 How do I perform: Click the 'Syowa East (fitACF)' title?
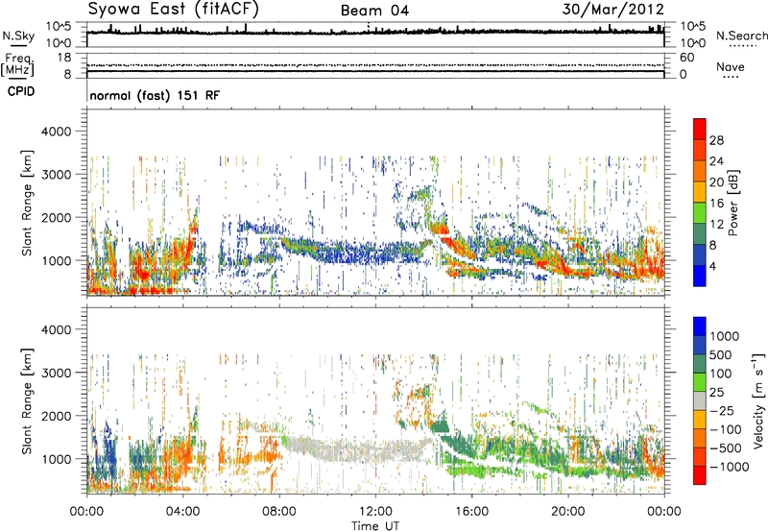(174, 10)
